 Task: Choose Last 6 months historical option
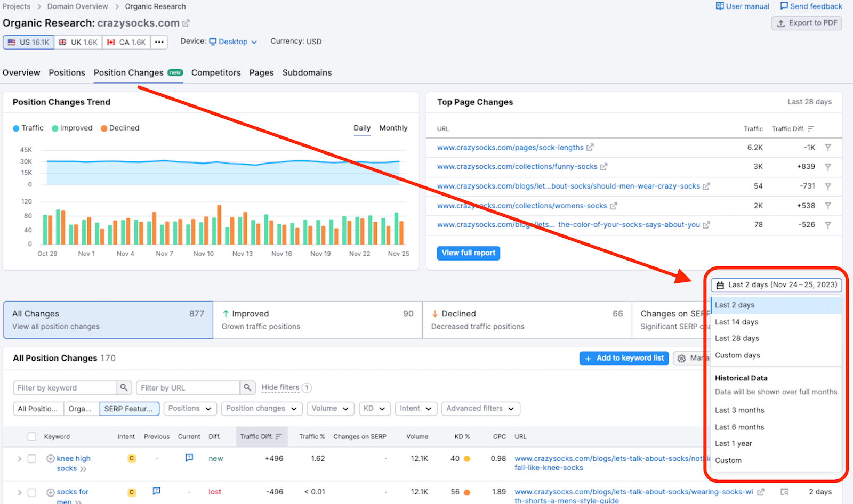(x=776, y=427)
